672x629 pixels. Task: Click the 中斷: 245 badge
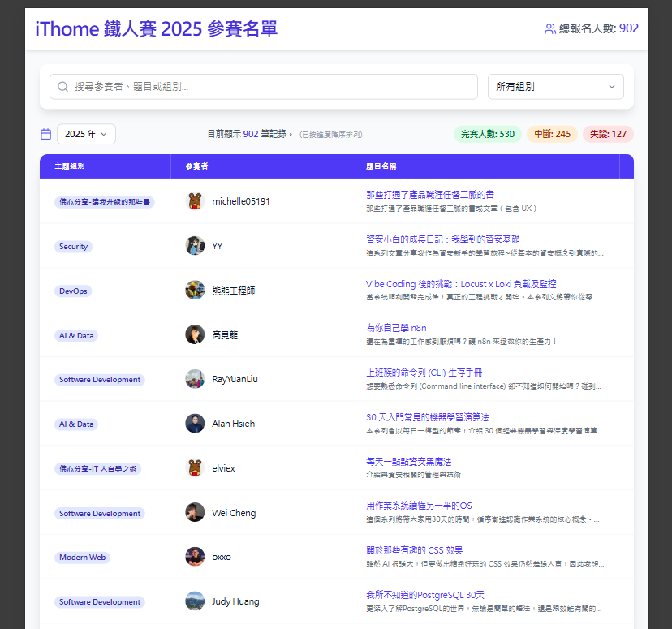click(x=553, y=132)
